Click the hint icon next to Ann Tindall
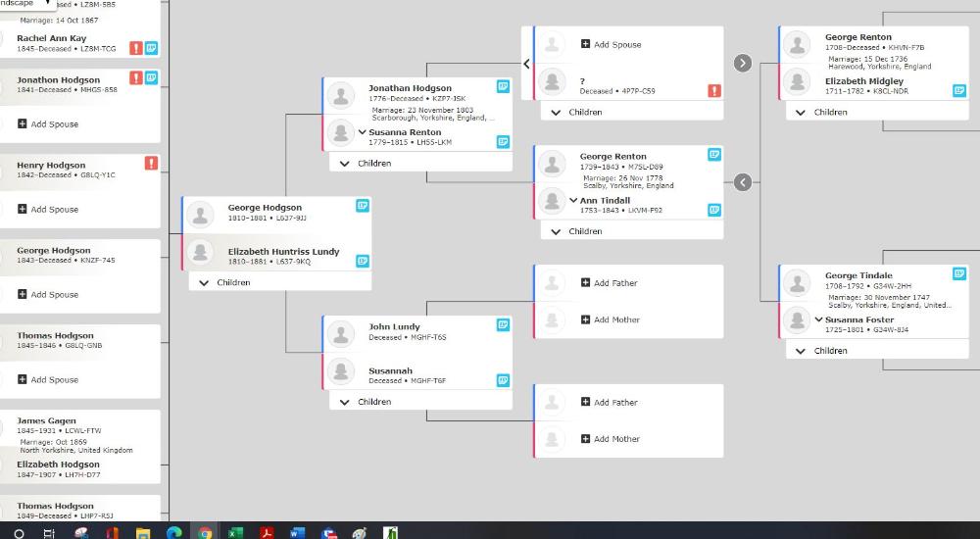980x539 pixels. point(715,209)
